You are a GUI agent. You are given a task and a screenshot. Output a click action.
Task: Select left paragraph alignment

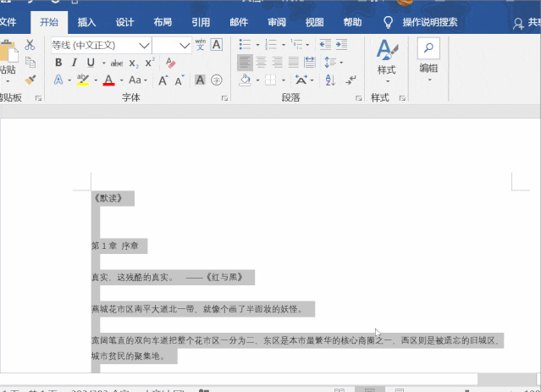[245, 63]
